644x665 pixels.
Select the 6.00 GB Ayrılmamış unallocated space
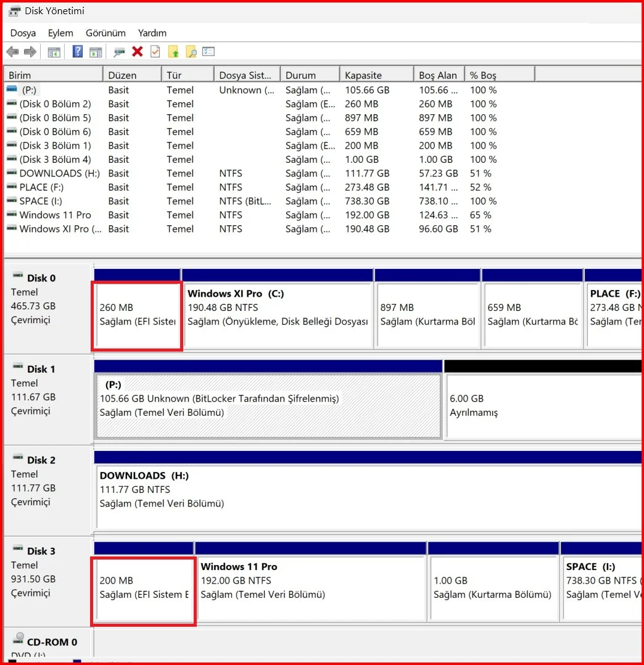(543, 406)
